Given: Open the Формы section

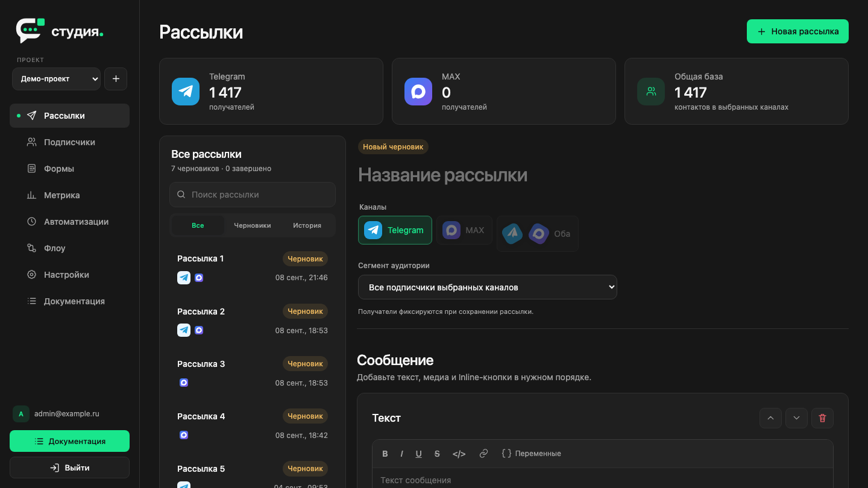Looking at the screenshot, I should [x=69, y=169].
